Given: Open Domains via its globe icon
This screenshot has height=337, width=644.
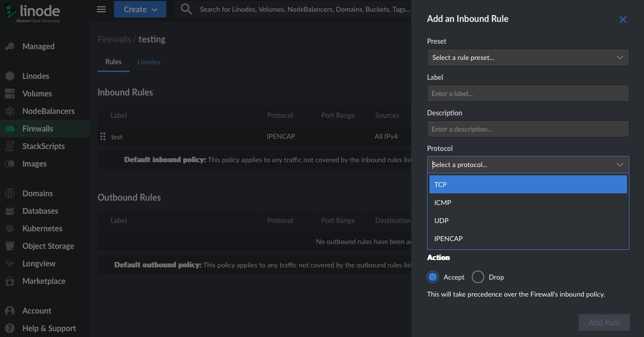Looking at the screenshot, I should click(x=10, y=193).
